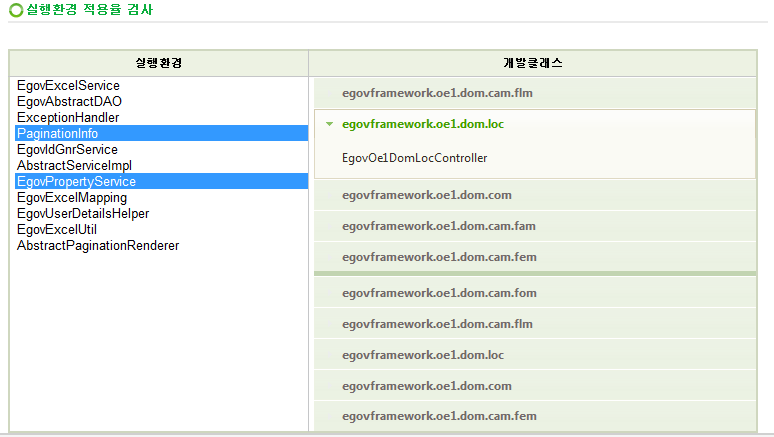Click the green circle icon beside the page title
Image resolution: width=774 pixels, height=437 pixels.
click(15, 10)
